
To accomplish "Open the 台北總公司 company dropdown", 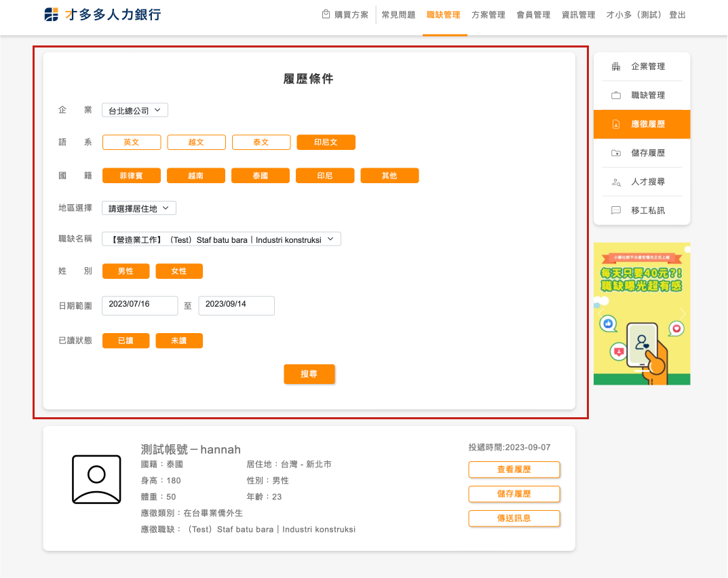I will (134, 110).
